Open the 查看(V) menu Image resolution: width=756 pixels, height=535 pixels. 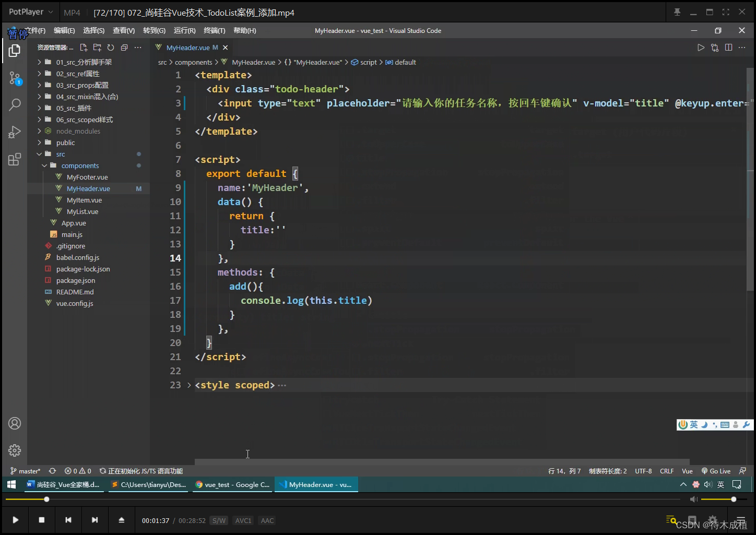coord(124,31)
